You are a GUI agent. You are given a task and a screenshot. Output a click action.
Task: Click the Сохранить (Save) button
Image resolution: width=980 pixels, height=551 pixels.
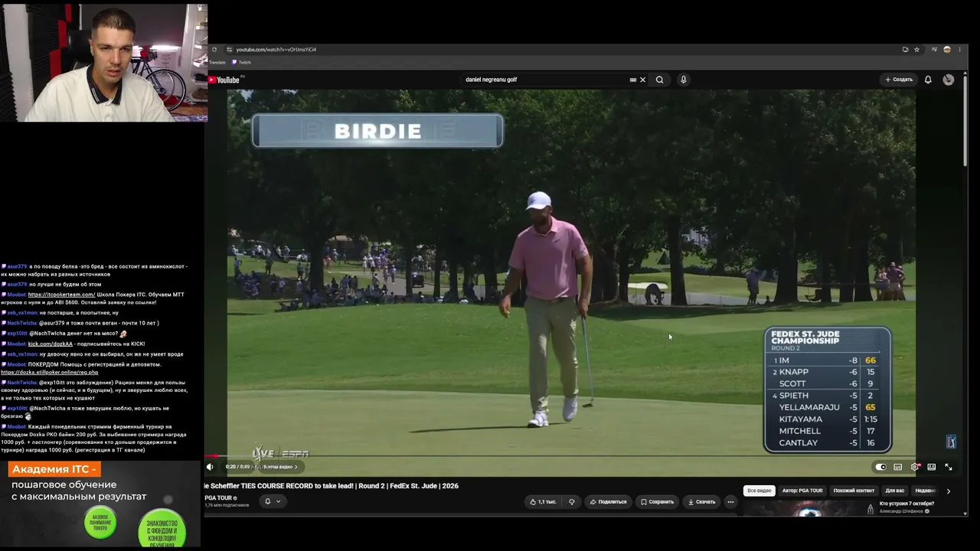pyautogui.click(x=657, y=502)
